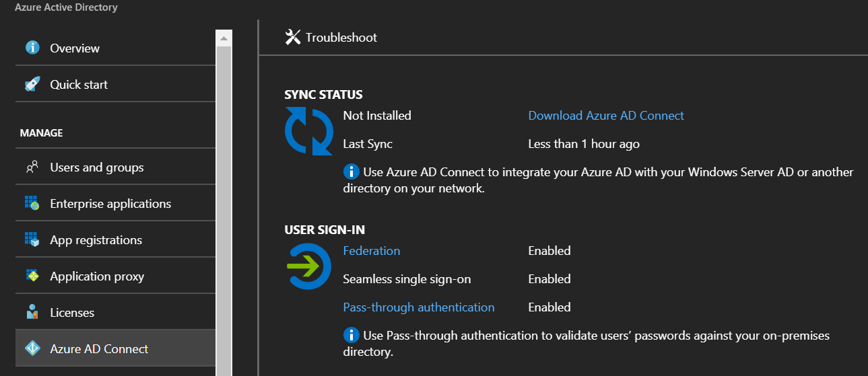Viewport: 868px width, 376px height.
Task: Click the Users and groups people icon
Action: tap(32, 167)
